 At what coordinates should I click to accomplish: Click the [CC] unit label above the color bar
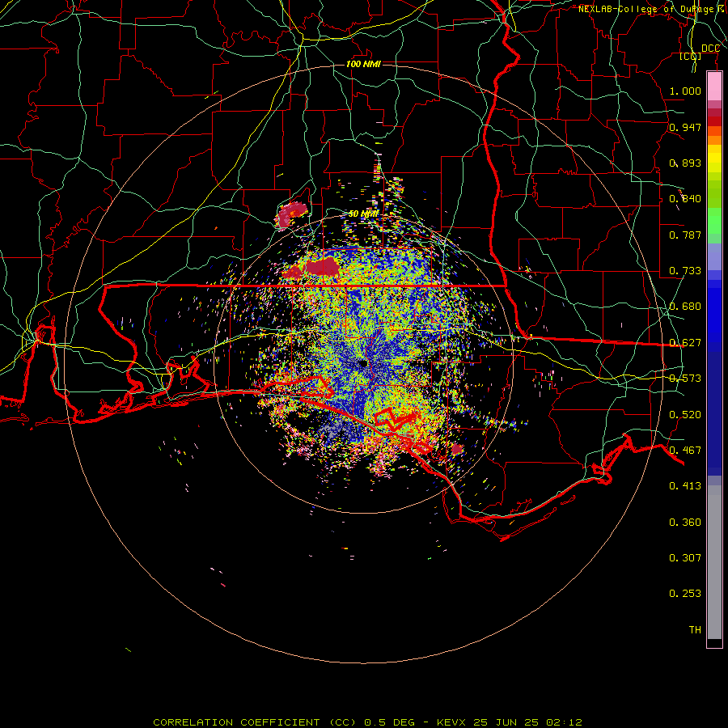click(691, 57)
